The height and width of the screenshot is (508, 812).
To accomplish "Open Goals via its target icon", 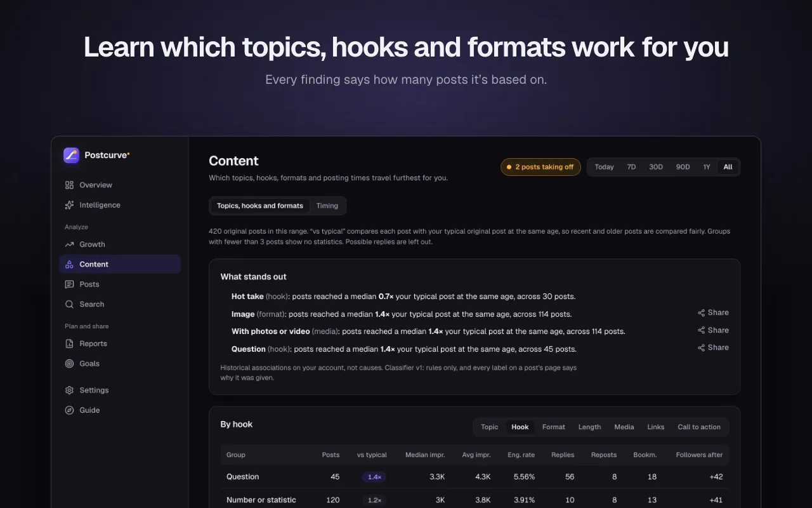I will pos(69,364).
